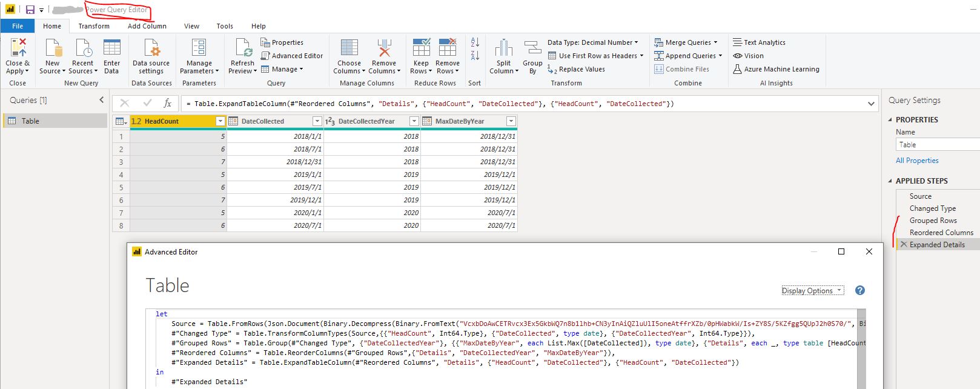The width and height of the screenshot is (980, 389).
Task: Open the Manage query dropdown
Action: point(282,69)
